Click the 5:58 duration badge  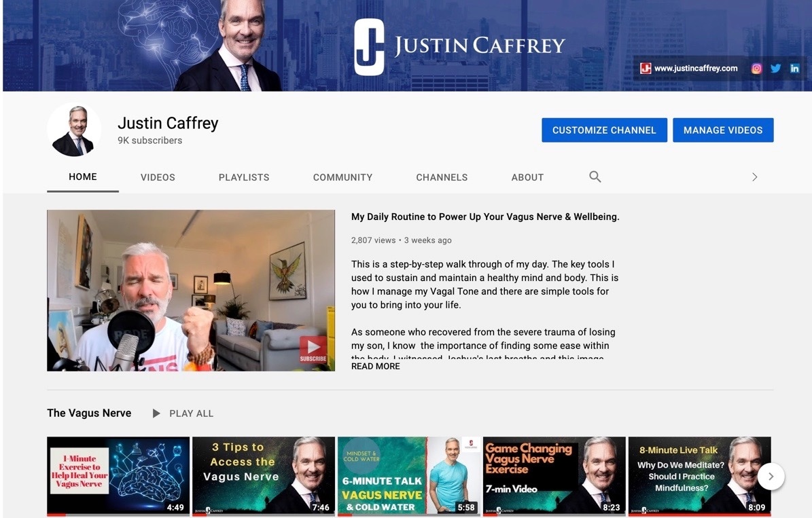pyautogui.click(x=466, y=508)
